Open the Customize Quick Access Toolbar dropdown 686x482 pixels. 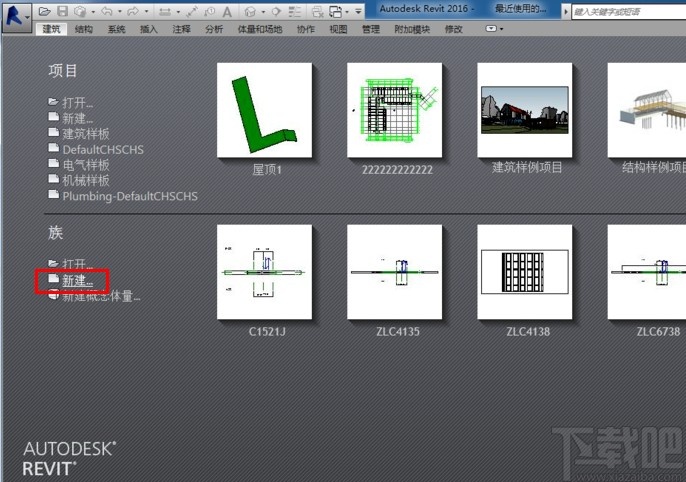(358, 11)
